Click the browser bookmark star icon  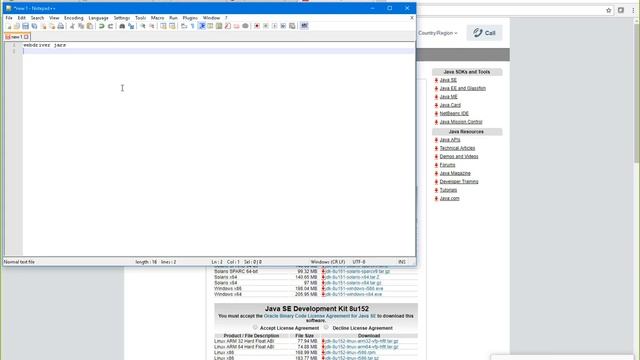pyautogui.click(x=609, y=10)
